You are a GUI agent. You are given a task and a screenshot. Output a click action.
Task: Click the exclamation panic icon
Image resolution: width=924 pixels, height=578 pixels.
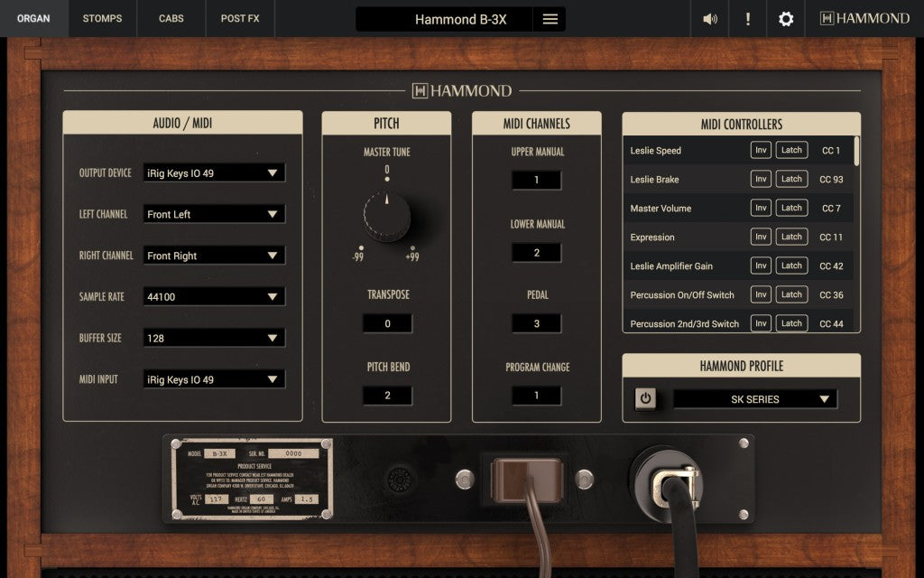748,19
